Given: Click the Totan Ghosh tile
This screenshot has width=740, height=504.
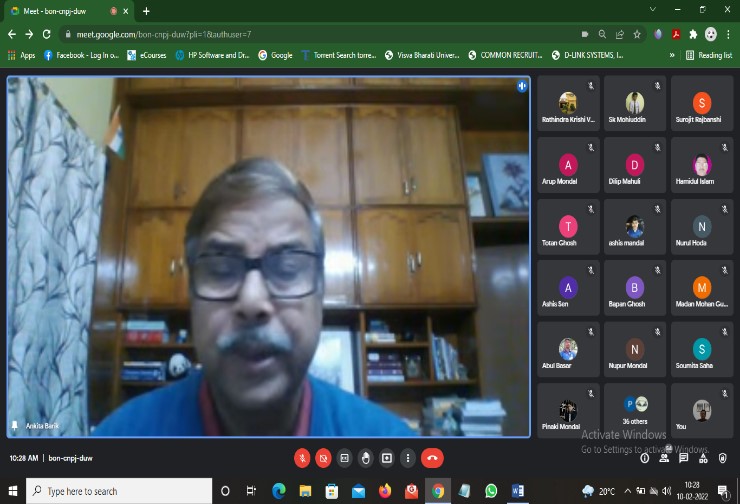Looking at the screenshot, I should pos(568,227).
